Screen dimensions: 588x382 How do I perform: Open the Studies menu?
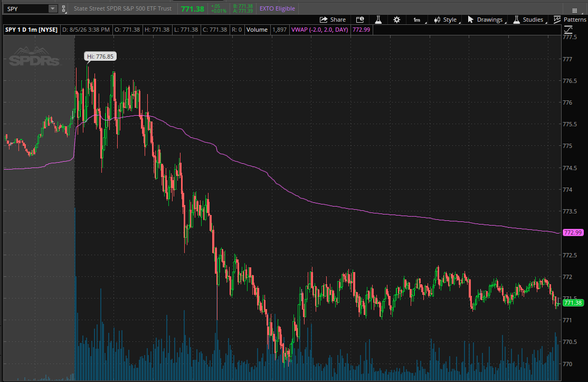(x=529, y=20)
